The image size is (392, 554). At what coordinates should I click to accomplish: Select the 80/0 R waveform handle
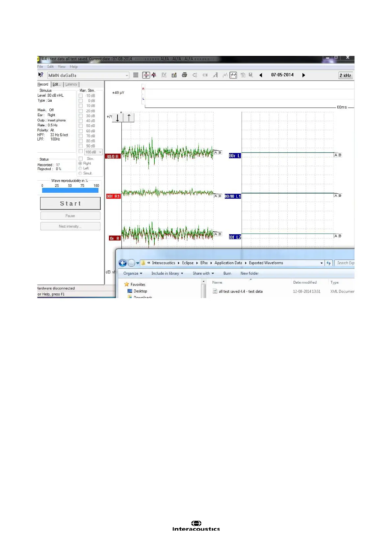tap(113, 157)
